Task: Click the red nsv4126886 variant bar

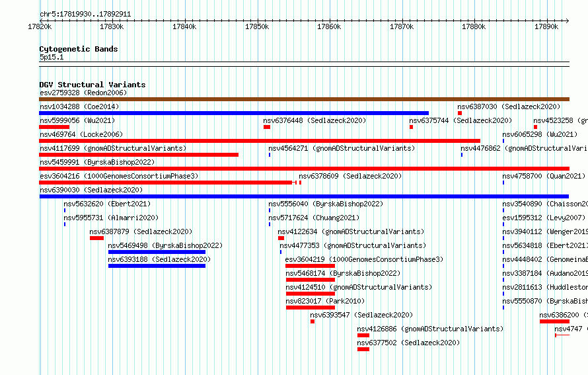Action: (x=363, y=335)
